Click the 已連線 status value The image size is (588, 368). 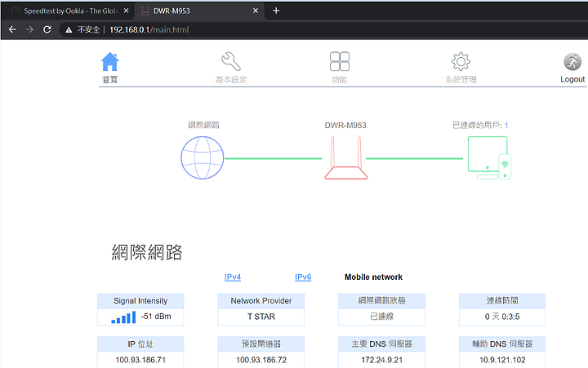pyautogui.click(x=381, y=317)
